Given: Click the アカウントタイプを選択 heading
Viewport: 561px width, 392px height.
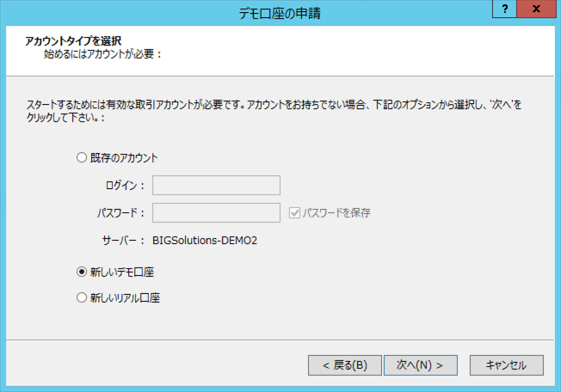Looking at the screenshot, I should click(73, 40).
